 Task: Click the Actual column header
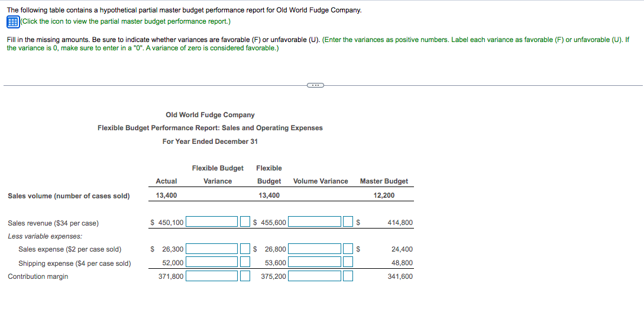click(x=166, y=181)
